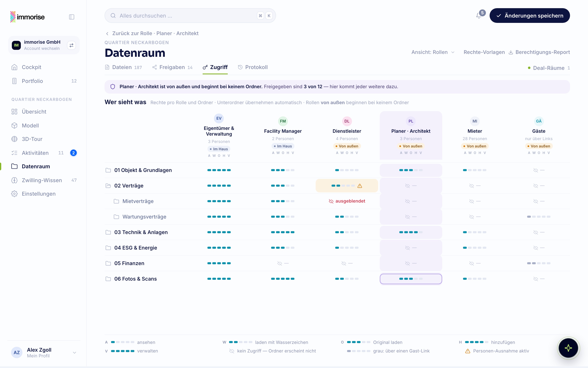Click the warning triangle in Dienstleister Verträge cell
This screenshot has height=368, width=588.
(360, 186)
